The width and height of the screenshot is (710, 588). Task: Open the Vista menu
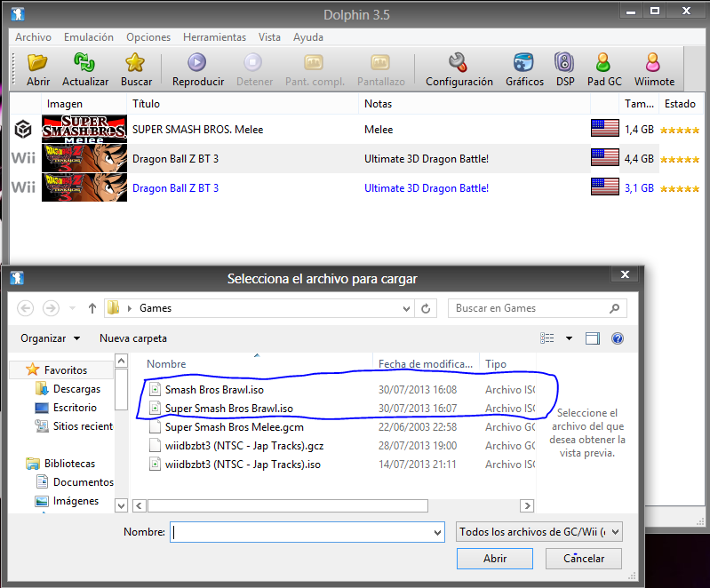(x=269, y=37)
